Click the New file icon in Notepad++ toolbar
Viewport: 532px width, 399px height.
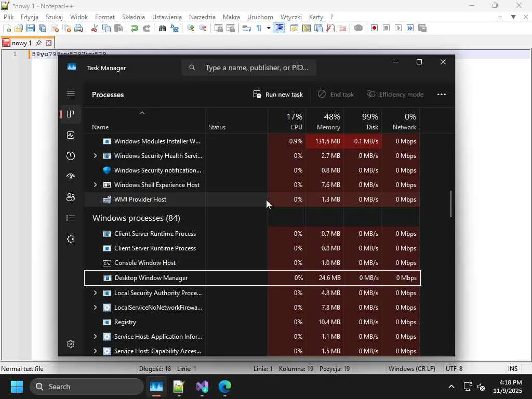[7, 28]
